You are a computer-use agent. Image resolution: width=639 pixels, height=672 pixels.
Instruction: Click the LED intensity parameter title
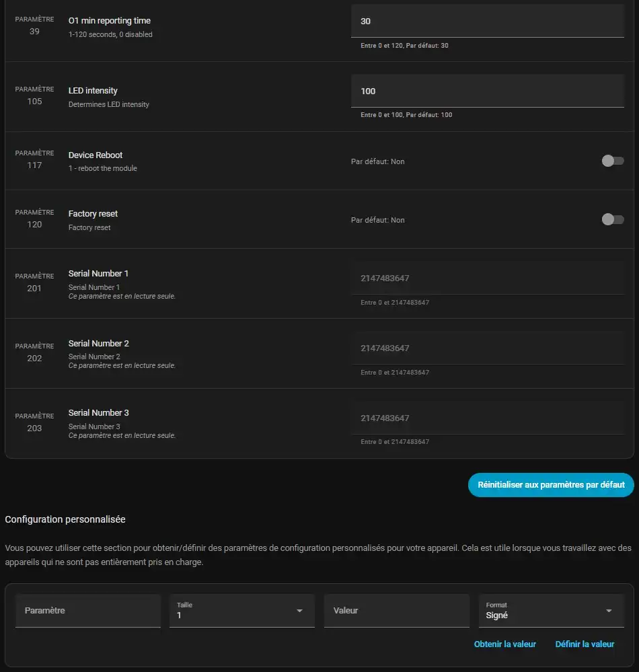click(93, 90)
